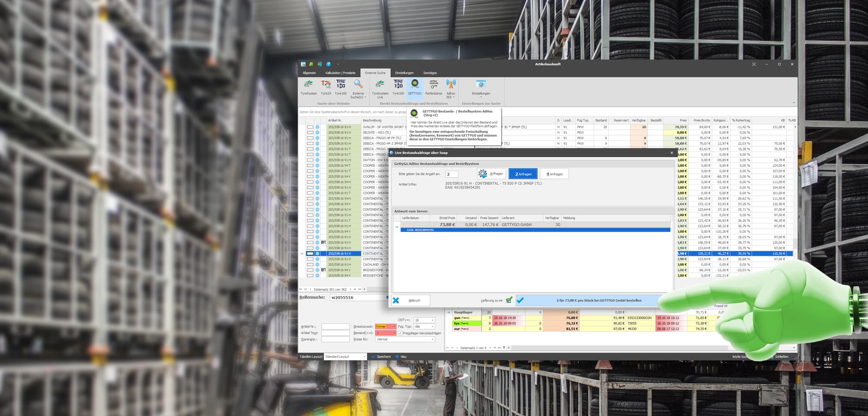Select the tys (Fremd) stock row
The image size is (868, 416).
585,324
